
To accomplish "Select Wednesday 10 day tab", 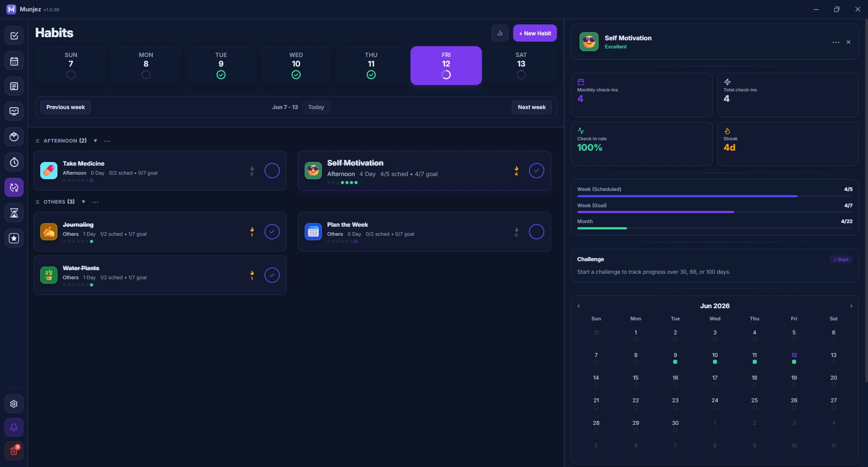I will (296, 66).
